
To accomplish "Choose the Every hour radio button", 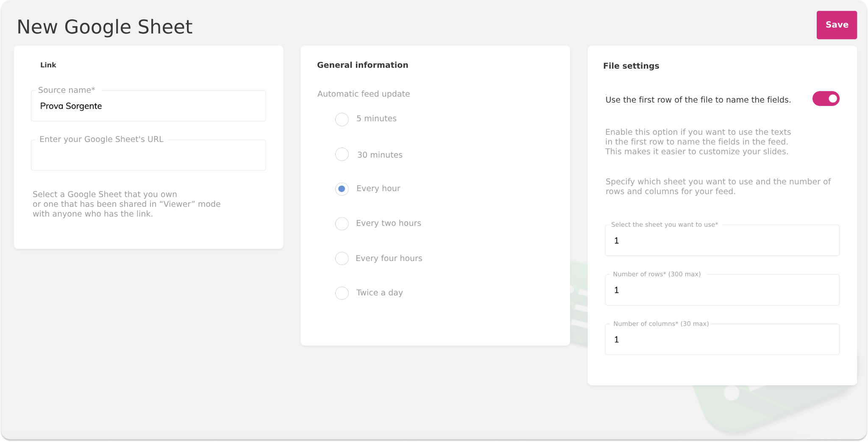I will (342, 189).
